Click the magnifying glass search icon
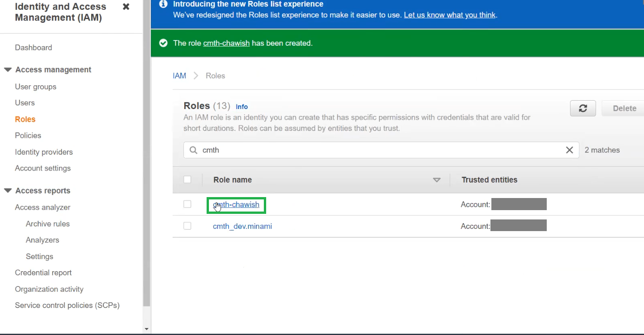Image resolution: width=644 pixels, height=335 pixels. click(193, 150)
